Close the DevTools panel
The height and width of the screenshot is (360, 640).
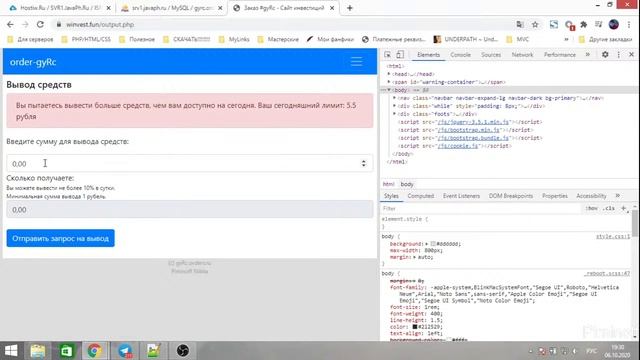tap(631, 54)
